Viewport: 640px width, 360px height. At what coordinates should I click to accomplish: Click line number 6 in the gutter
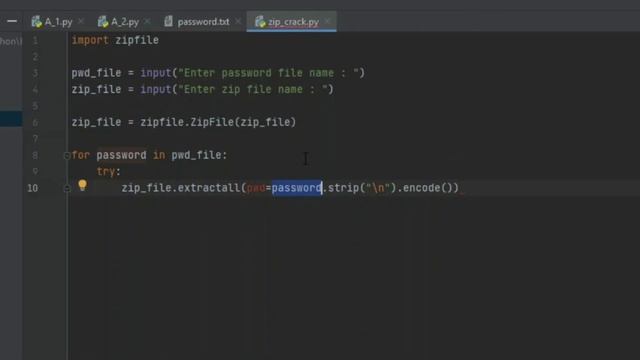click(35, 122)
